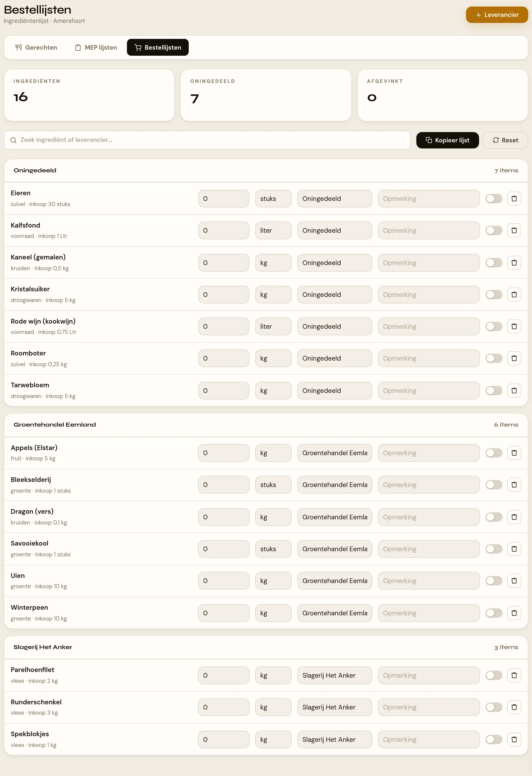Remove Spekblokjes with its trash icon
The image size is (532, 776).
[514, 740]
